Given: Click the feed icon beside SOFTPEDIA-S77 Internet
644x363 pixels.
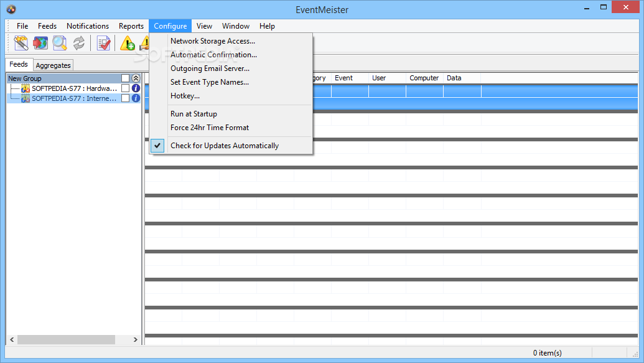Looking at the screenshot, I should pyautogui.click(x=26, y=98).
